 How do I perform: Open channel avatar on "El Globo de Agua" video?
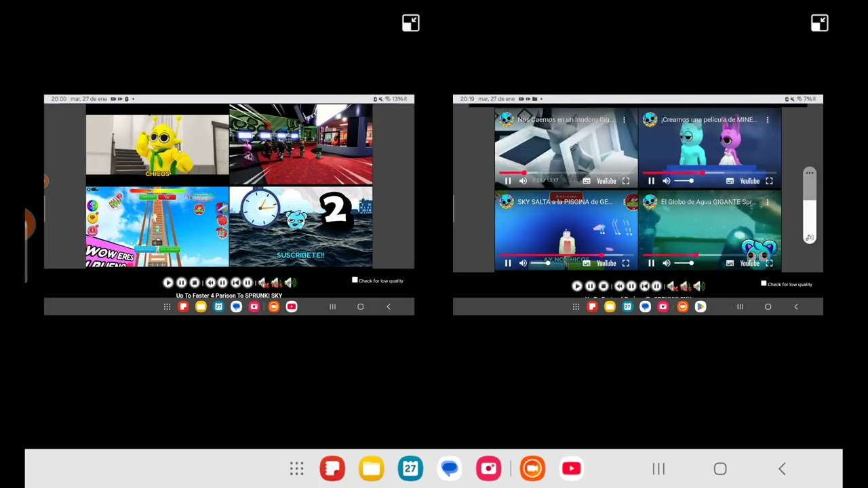(x=650, y=202)
